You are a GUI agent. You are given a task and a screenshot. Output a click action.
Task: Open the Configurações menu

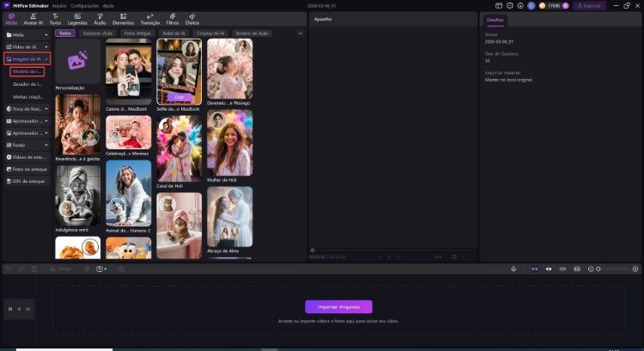coord(85,6)
